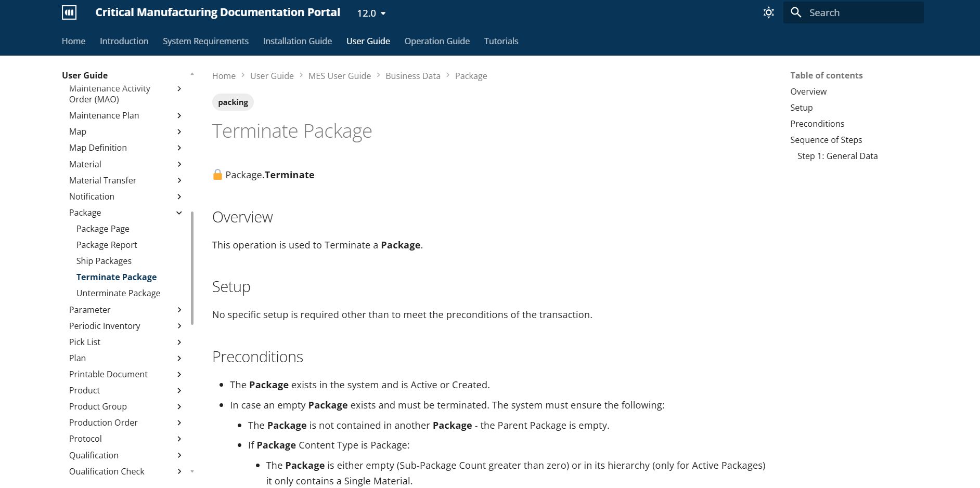Expand the Map Definition chevron
The image size is (980, 488).
point(179,148)
